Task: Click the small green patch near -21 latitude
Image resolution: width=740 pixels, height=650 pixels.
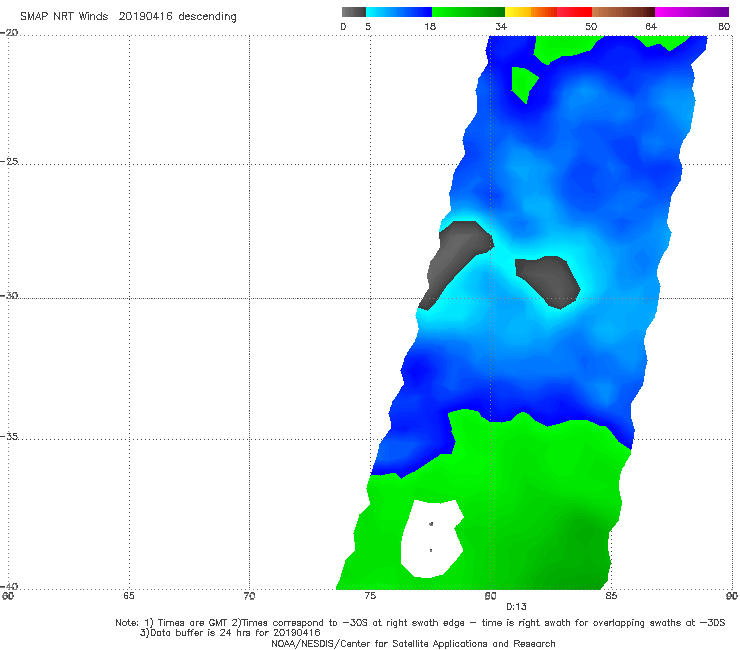Action: [522, 83]
